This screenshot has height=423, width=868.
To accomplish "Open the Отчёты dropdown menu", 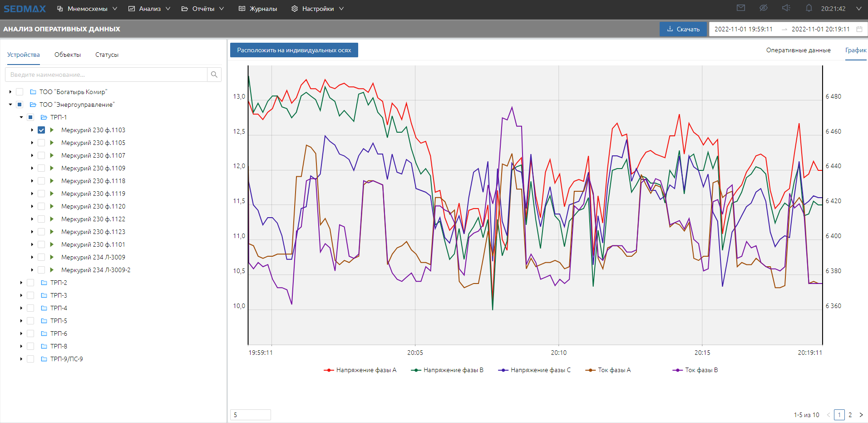I will click(202, 9).
